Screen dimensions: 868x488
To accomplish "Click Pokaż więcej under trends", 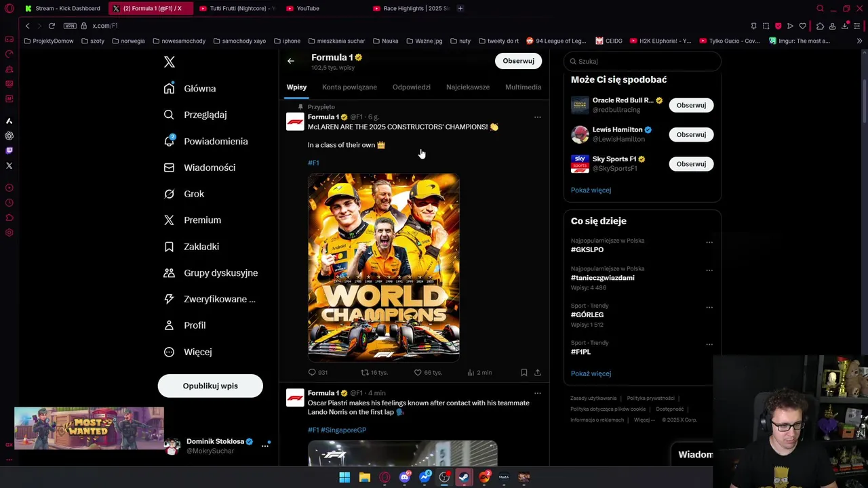I will click(x=591, y=373).
